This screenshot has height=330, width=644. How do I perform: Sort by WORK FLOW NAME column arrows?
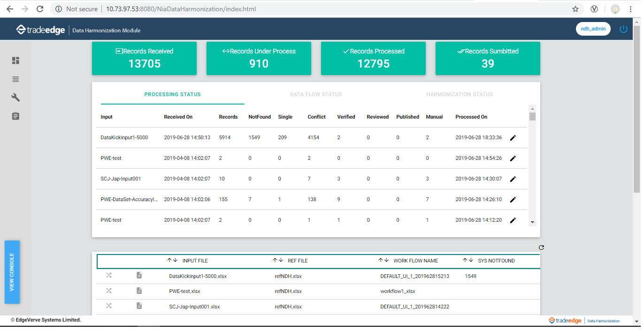(x=383, y=261)
